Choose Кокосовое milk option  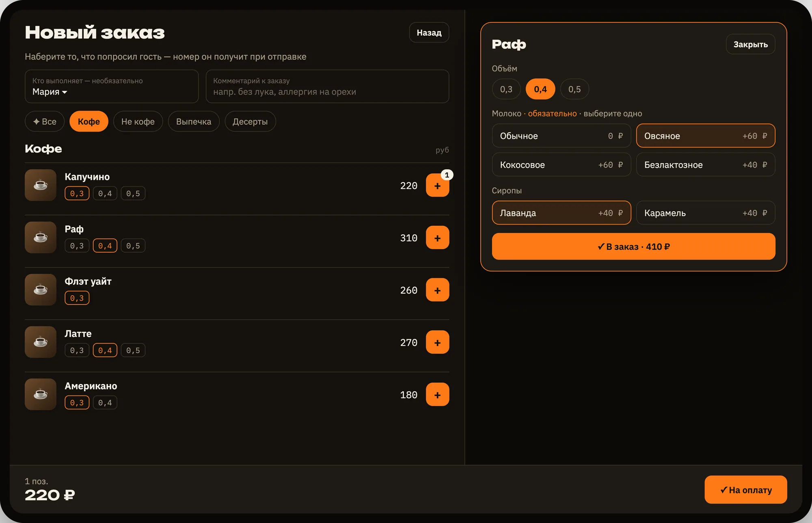click(x=561, y=165)
